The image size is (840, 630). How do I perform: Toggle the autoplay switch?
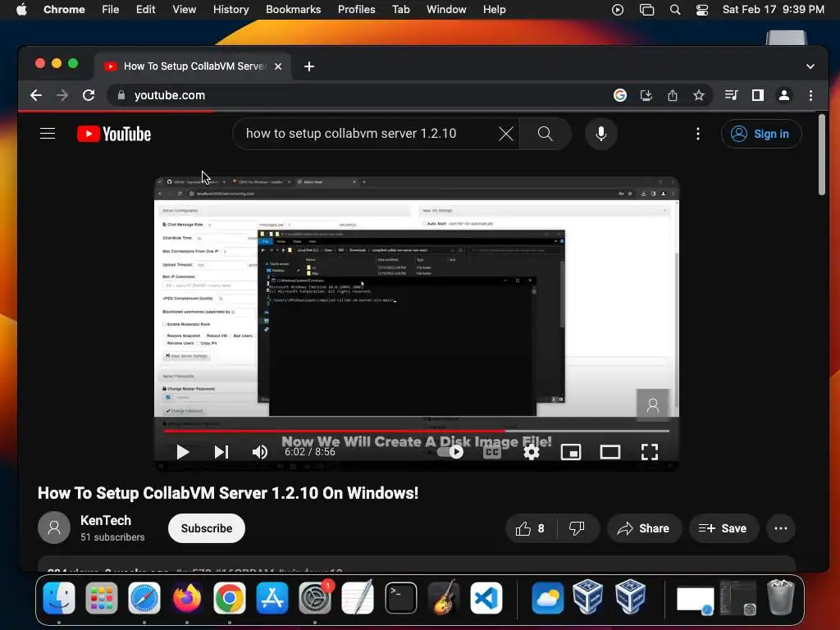(x=450, y=452)
